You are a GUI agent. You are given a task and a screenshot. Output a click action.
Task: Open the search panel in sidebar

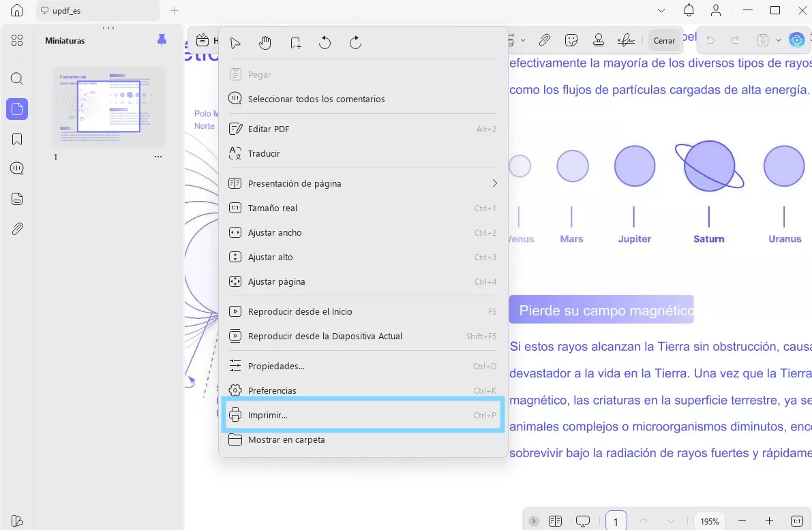point(17,78)
